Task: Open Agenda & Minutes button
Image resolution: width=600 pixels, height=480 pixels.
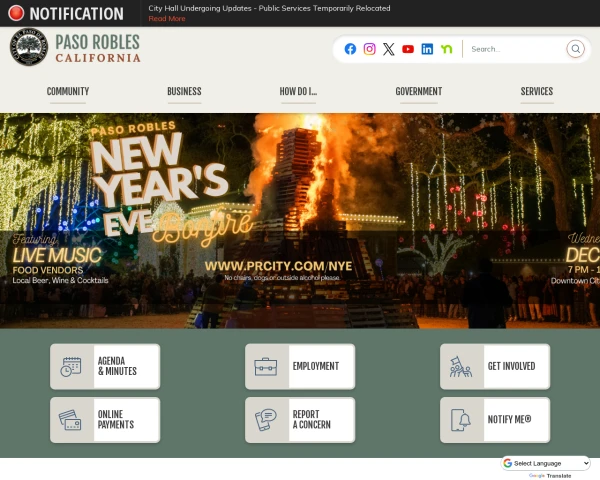Action: click(105, 367)
